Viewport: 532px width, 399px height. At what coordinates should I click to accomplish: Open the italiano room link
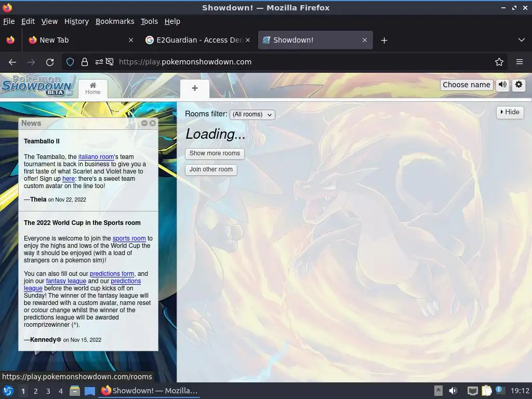click(x=96, y=157)
